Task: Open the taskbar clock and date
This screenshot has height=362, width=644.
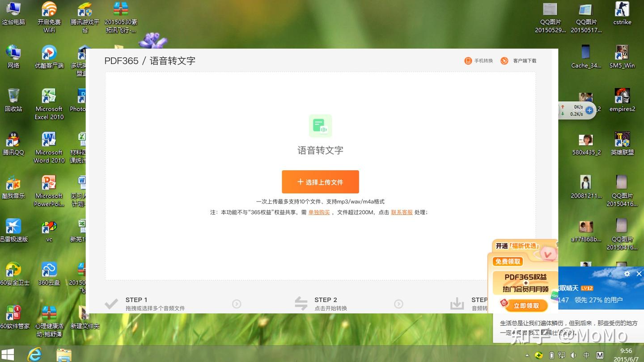Action: point(626,355)
